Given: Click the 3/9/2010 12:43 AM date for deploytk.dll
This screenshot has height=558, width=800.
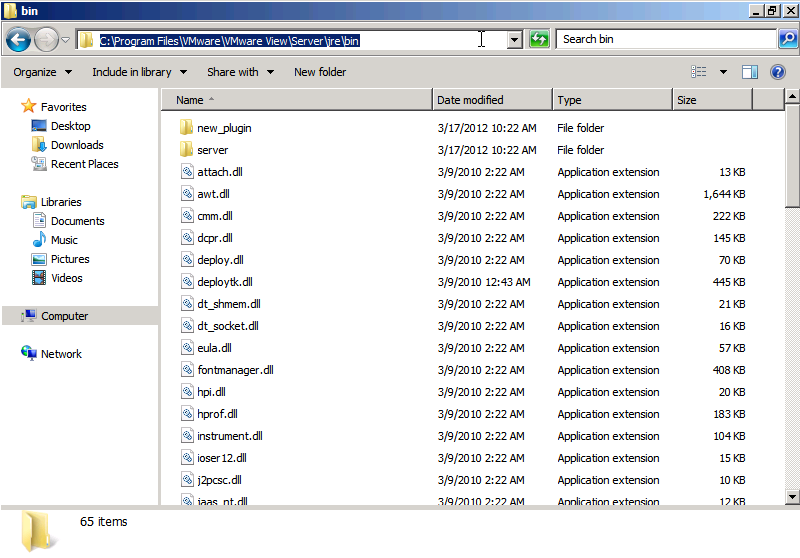Looking at the screenshot, I should point(484,282).
